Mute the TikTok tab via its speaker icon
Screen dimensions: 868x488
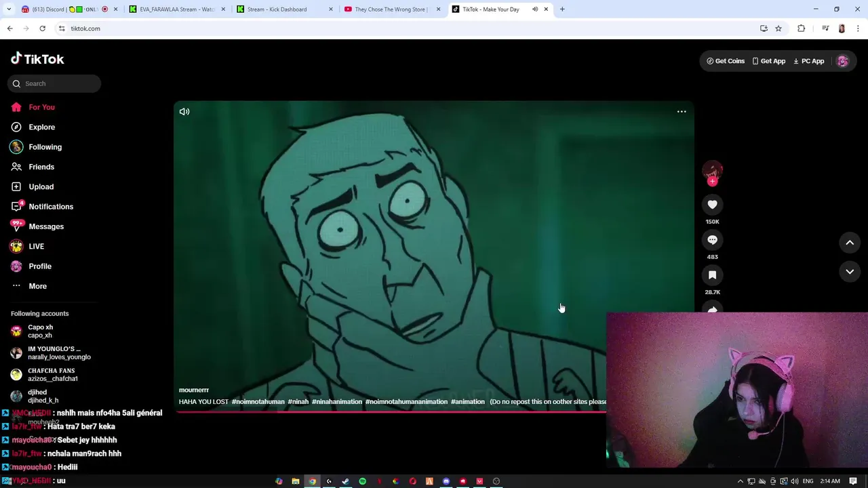535,9
